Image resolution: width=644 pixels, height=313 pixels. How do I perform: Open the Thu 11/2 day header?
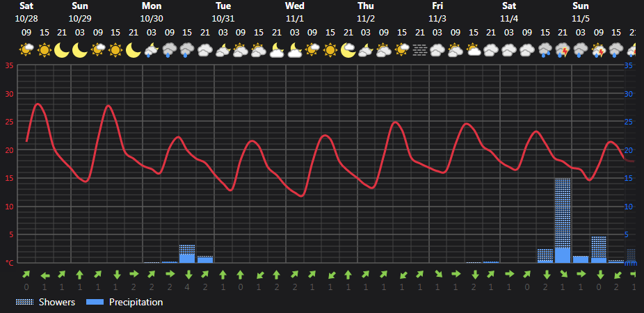(366, 13)
